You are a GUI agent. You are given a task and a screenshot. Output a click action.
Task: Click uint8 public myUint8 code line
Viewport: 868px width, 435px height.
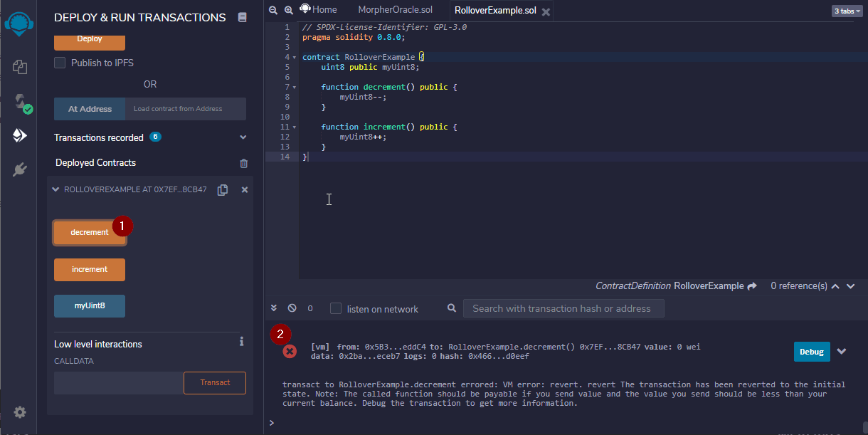pos(370,67)
